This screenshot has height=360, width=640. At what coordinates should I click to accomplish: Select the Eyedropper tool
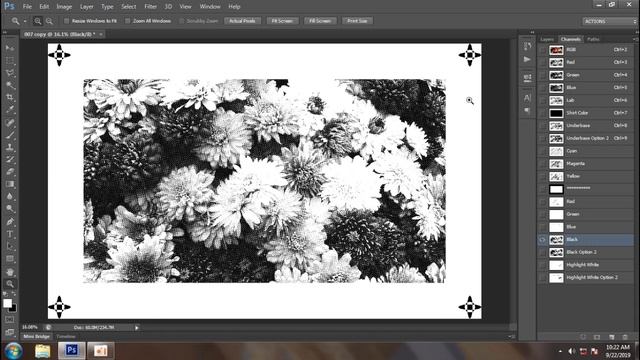point(10,109)
